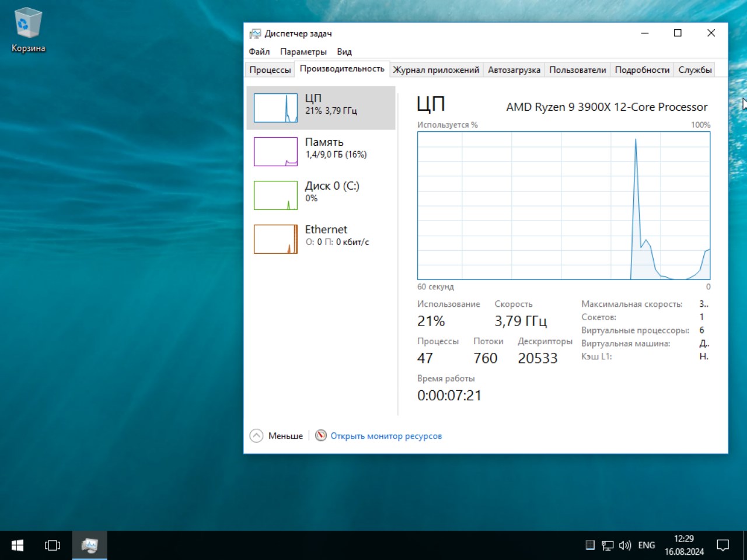
Task: Click the large CPU usage graph
Action: tap(564, 206)
